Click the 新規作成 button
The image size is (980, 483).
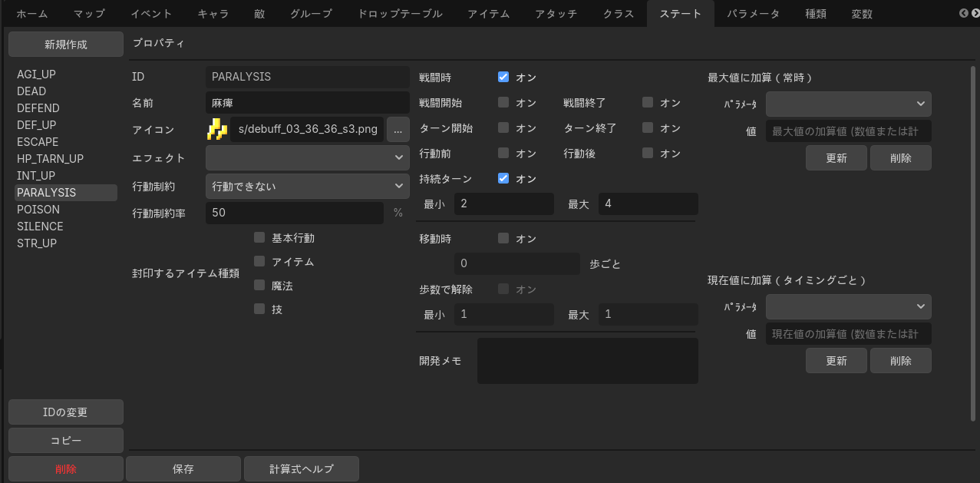pyautogui.click(x=66, y=45)
